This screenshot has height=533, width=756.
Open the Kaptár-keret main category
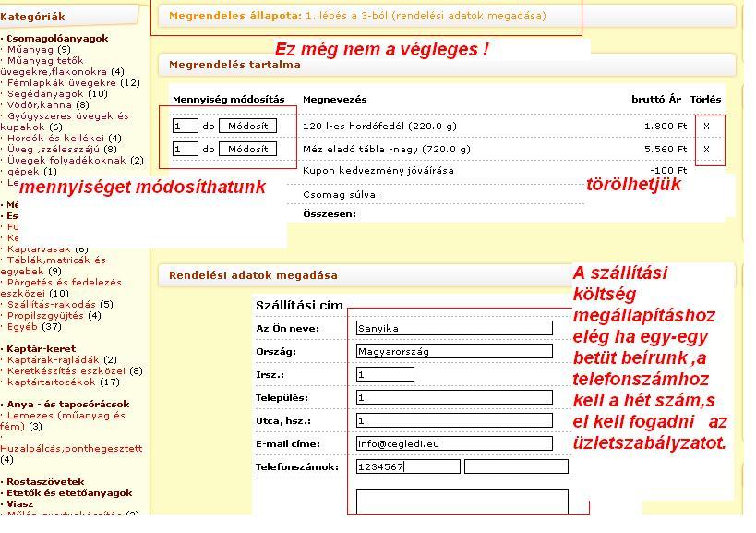pos(41,348)
